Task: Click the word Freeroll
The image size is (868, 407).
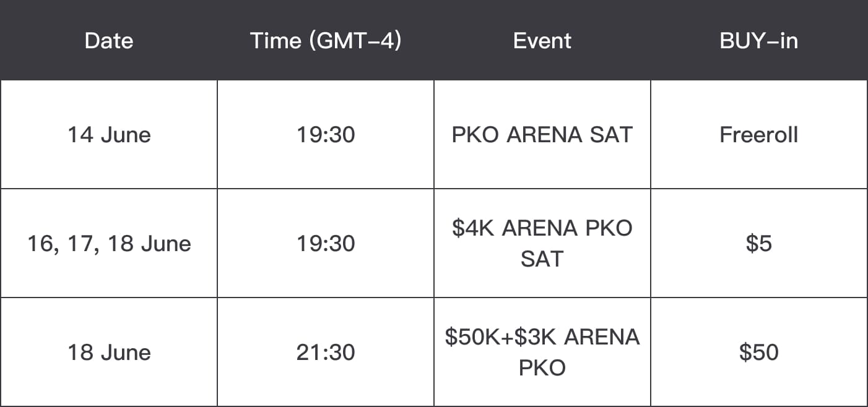Action: point(758,135)
